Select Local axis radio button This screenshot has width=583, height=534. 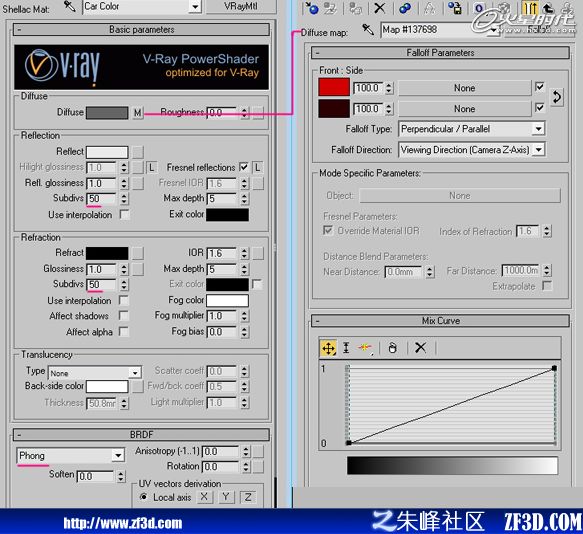[144, 497]
